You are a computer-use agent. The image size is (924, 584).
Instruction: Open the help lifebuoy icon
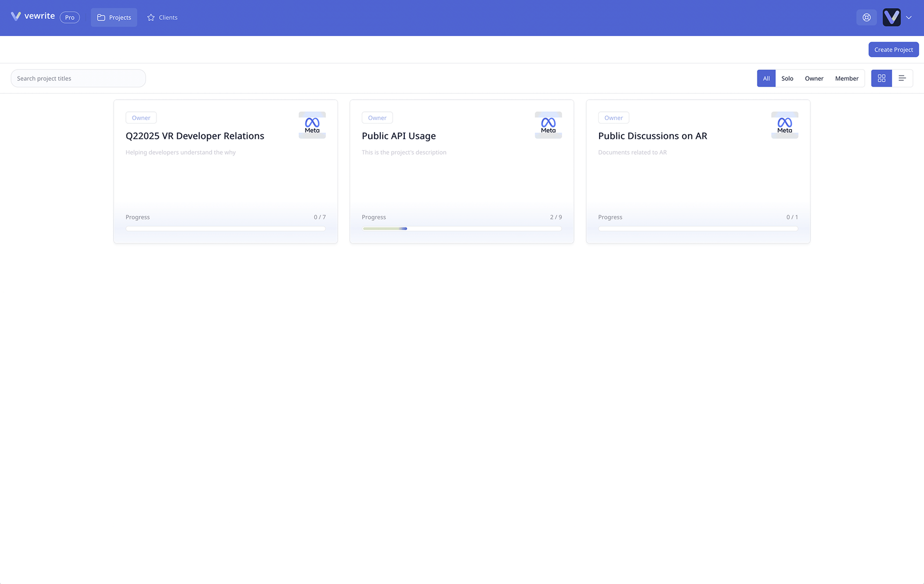(866, 17)
